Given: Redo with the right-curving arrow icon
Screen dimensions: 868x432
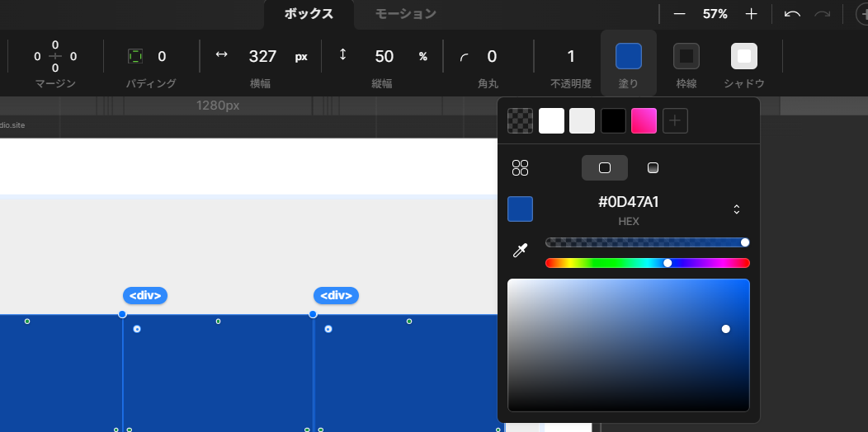Looking at the screenshot, I should [x=822, y=14].
